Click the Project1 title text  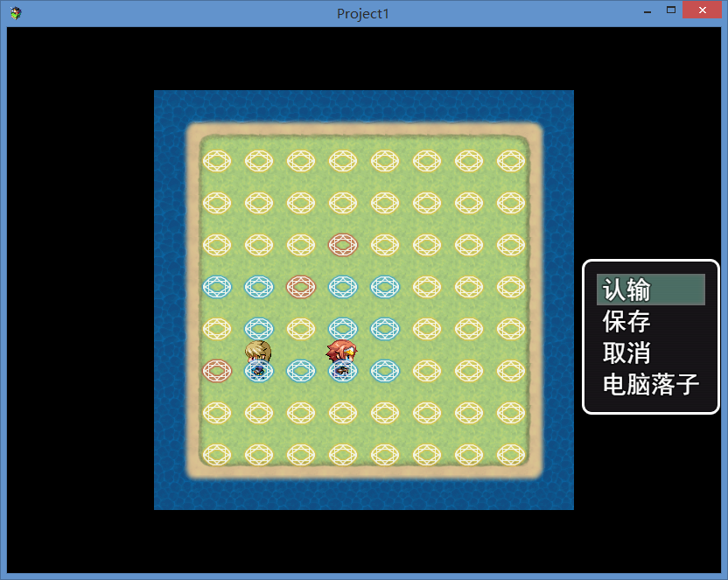tap(362, 14)
